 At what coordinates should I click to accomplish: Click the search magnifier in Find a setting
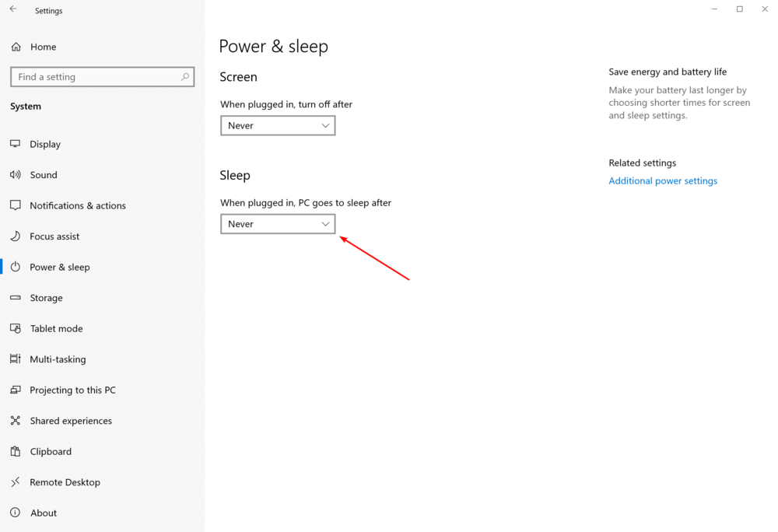(184, 76)
